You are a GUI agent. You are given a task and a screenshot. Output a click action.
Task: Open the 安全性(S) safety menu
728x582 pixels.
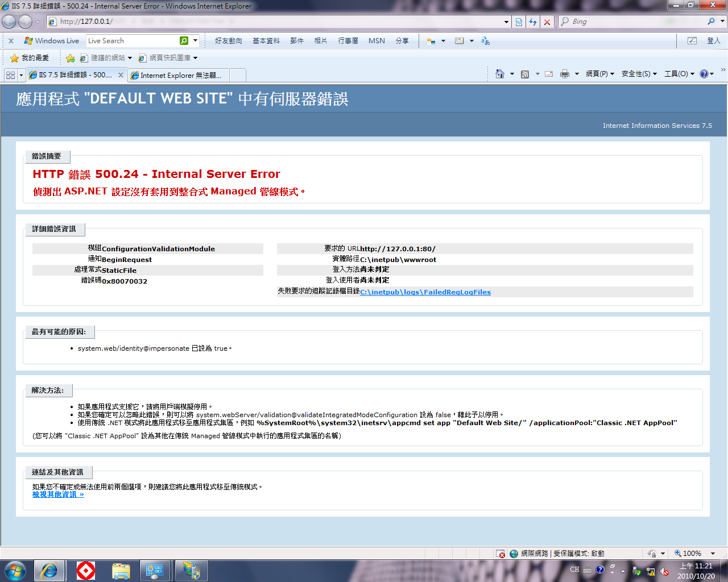639,74
